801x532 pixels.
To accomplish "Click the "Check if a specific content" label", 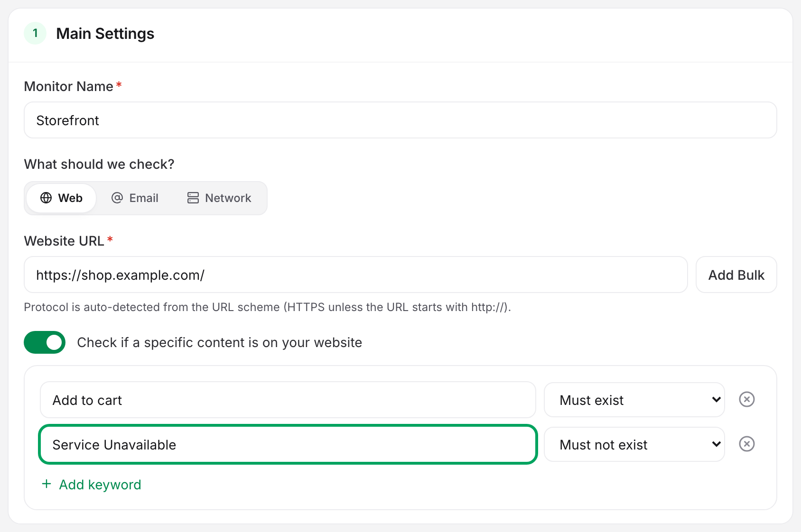I will (x=219, y=342).
